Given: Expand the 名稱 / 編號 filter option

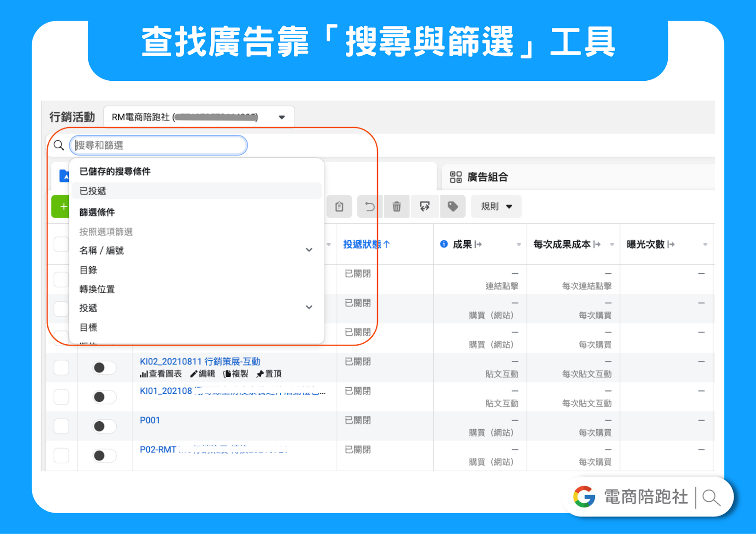Looking at the screenshot, I should (x=197, y=250).
